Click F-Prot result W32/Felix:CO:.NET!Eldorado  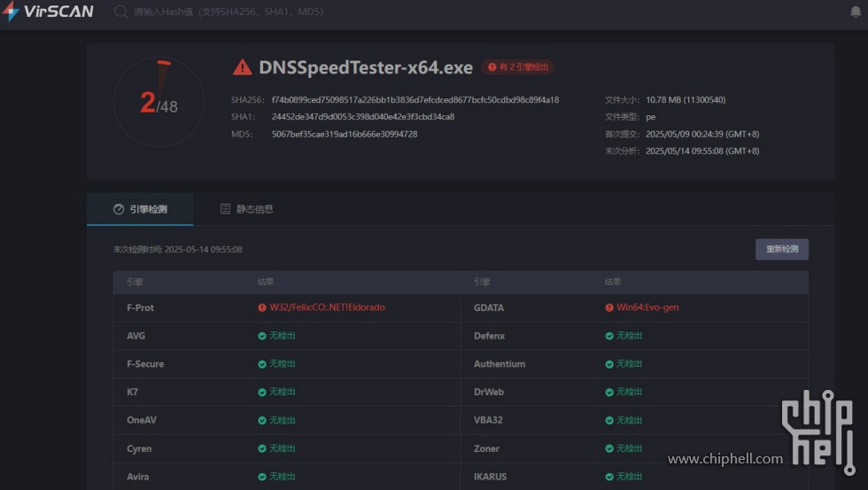(327, 307)
